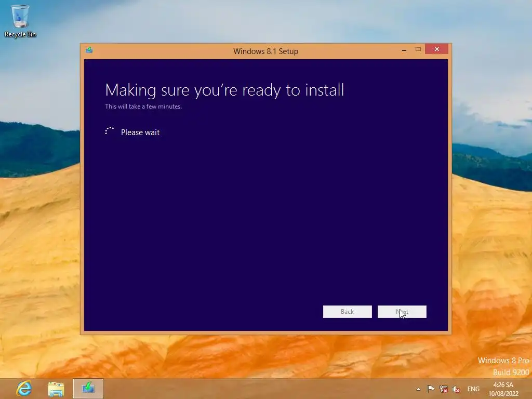
Task: Click the Windows 8.1 Setup title bar icon
Action: pyautogui.click(x=89, y=50)
